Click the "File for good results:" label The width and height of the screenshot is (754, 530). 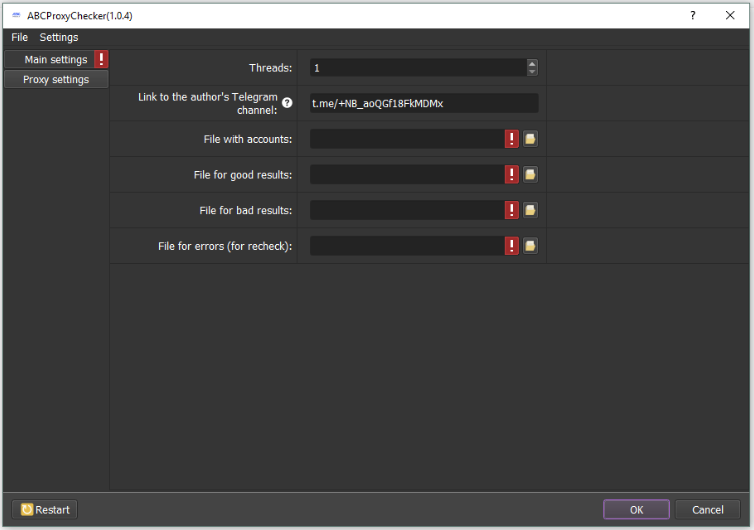(x=243, y=175)
